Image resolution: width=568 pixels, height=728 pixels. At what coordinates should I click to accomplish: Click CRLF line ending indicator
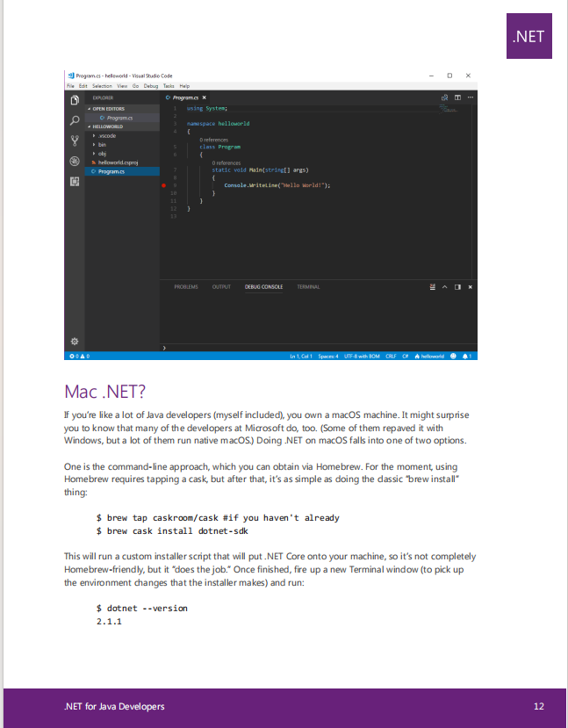(391, 357)
